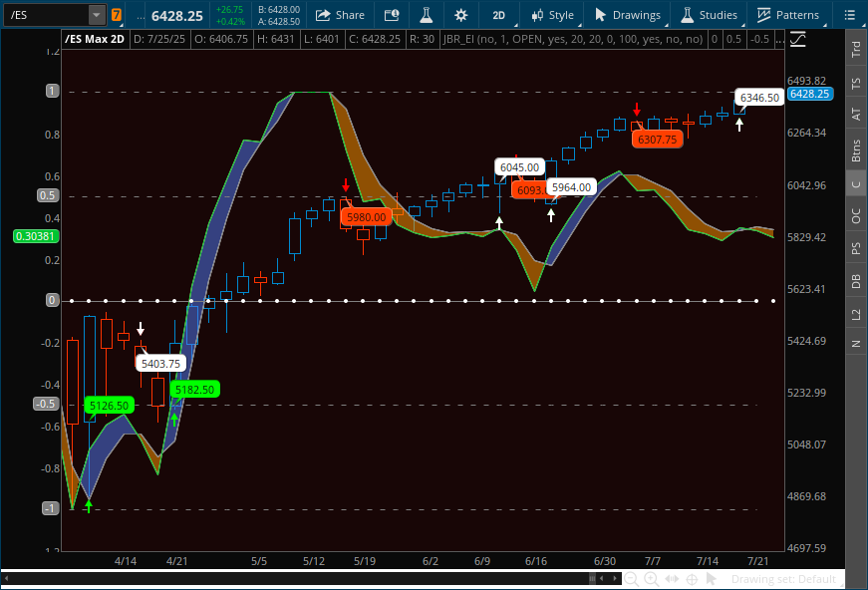The height and width of the screenshot is (590, 868).
Task: Click the list menu icon at top right
Action: tap(850, 15)
